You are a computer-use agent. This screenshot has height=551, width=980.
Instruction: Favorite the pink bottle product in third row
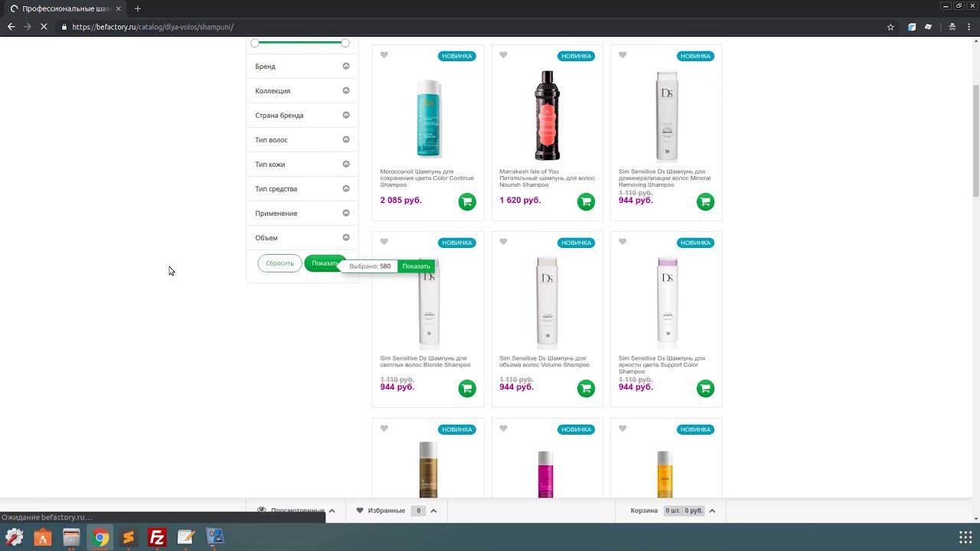503,429
